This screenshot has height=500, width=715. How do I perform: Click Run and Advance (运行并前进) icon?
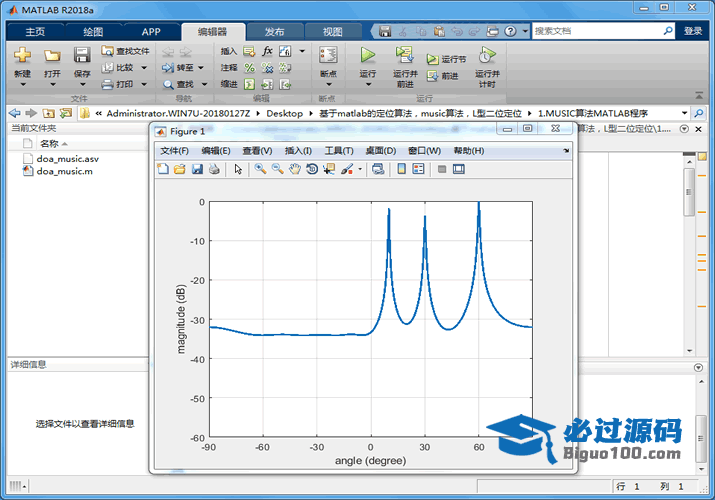click(404, 55)
